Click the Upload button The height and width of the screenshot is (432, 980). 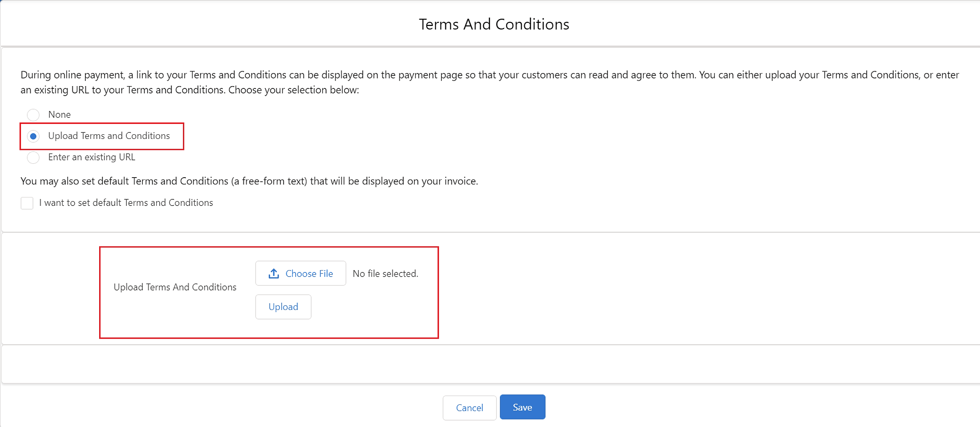pos(283,307)
